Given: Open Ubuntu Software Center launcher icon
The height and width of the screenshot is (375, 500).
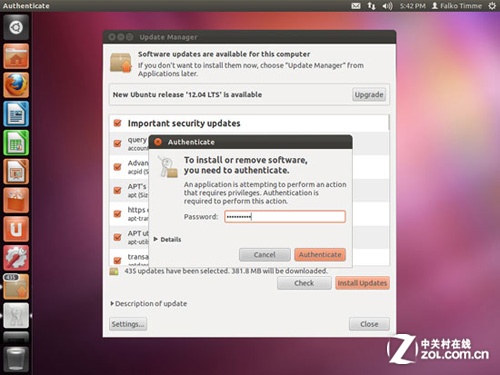Looking at the screenshot, I should point(16,200).
